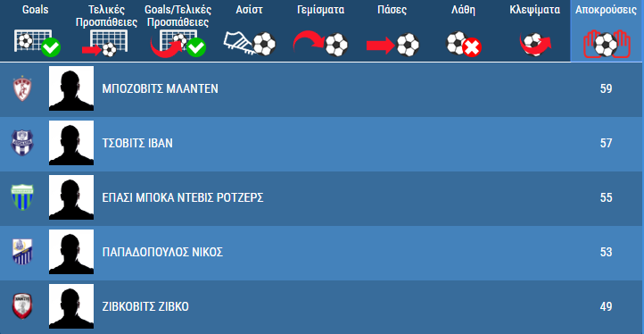Click the silhouette photo of ΖΙΒΚΟΒΙΤΣ ΖΙΒΚΟ
The width and height of the screenshot is (644, 334).
pos(71,306)
